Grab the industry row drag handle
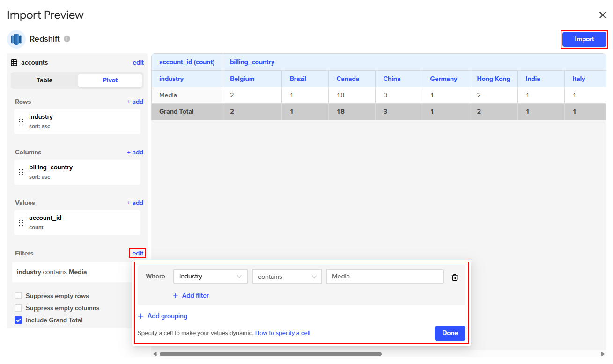The width and height of the screenshot is (613, 364). coord(21,122)
